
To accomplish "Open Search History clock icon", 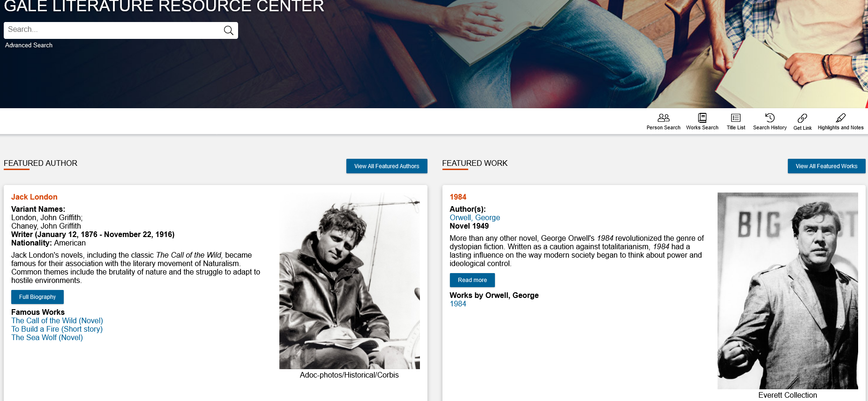I will click(770, 118).
